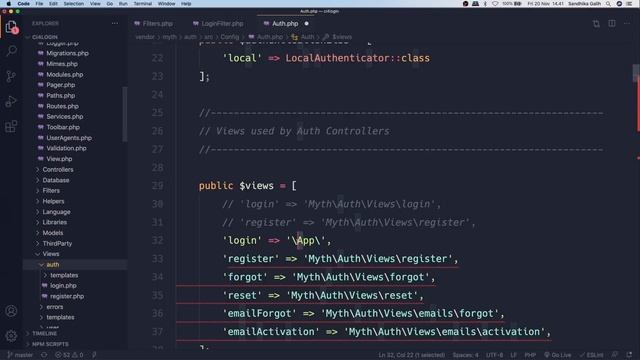Expand the Language folder

(56, 212)
